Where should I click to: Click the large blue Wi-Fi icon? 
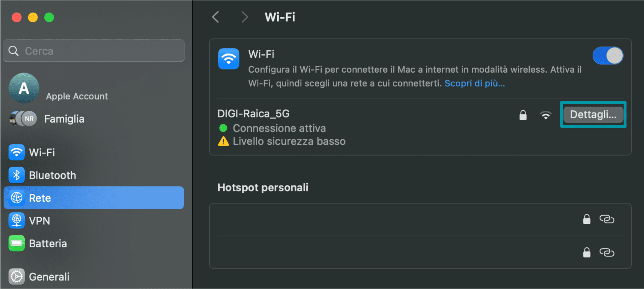click(228, 59)
